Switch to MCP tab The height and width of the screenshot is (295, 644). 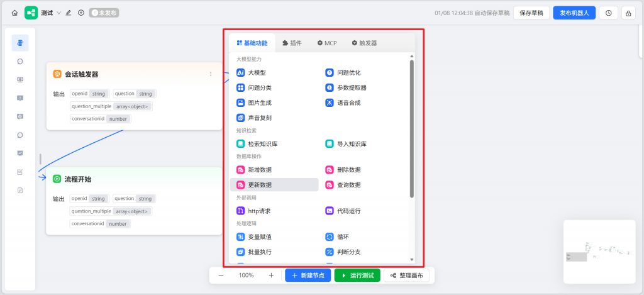[x=327, y=43]
